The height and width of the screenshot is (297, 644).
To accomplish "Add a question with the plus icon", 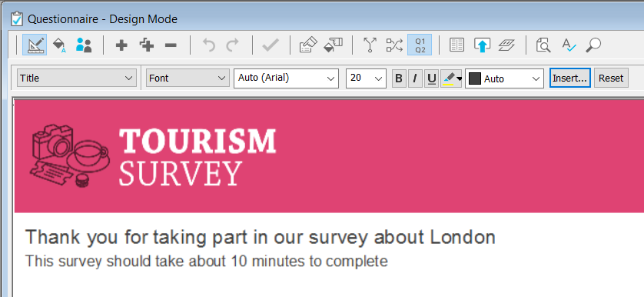I will point(121,45).
